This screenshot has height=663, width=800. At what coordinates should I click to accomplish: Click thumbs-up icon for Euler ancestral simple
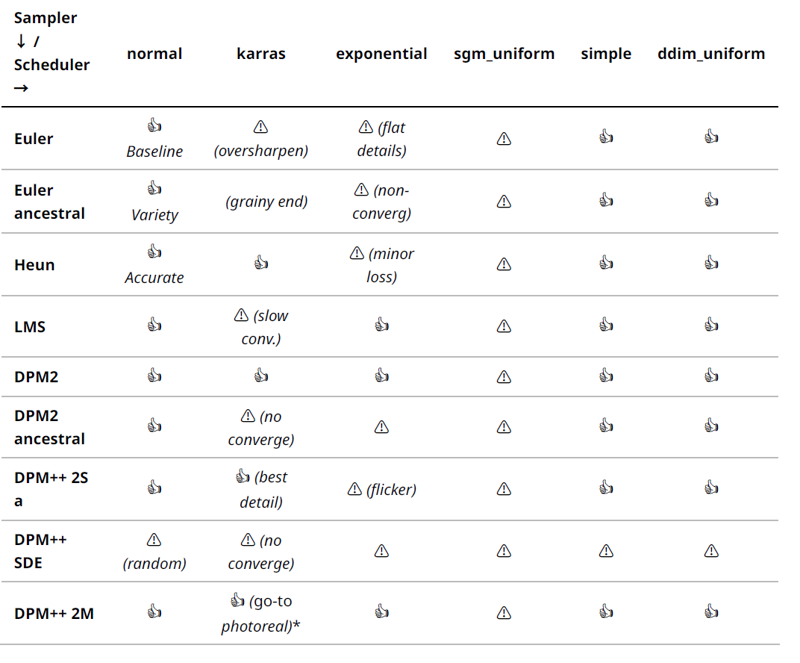point(606,200)
